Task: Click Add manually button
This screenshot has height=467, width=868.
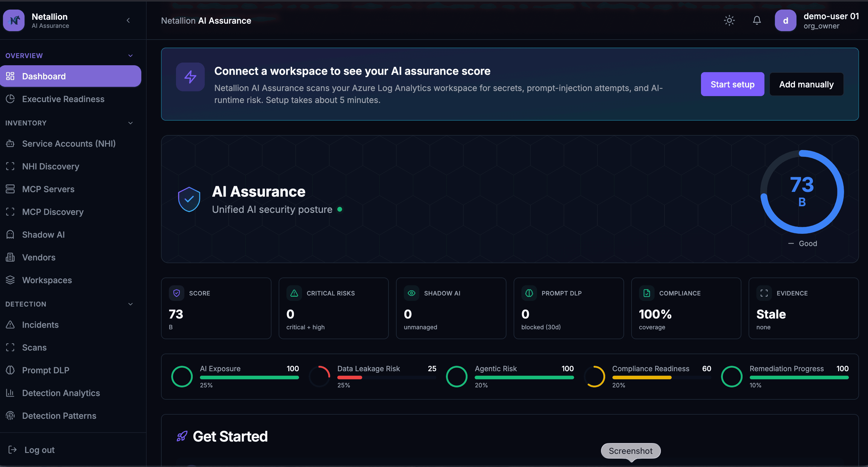Action: pyautogui.click(x=806, y=84)
